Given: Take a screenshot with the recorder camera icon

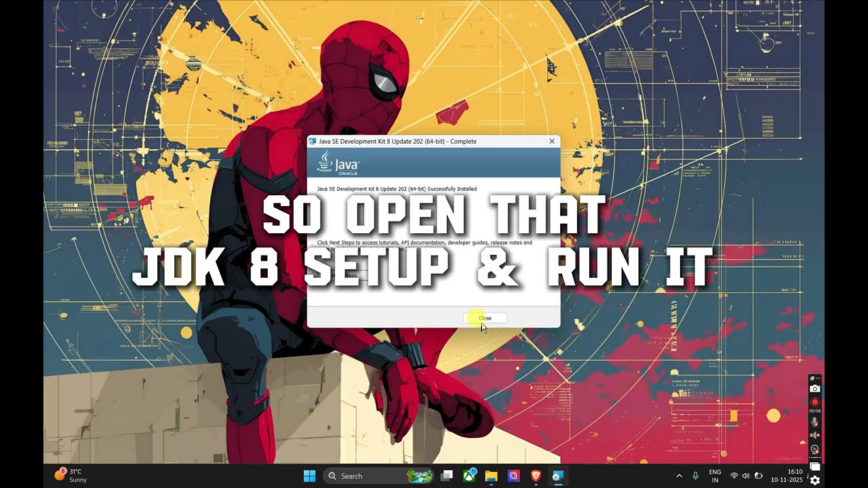Looking at the screenshot, I should [815, 389].
